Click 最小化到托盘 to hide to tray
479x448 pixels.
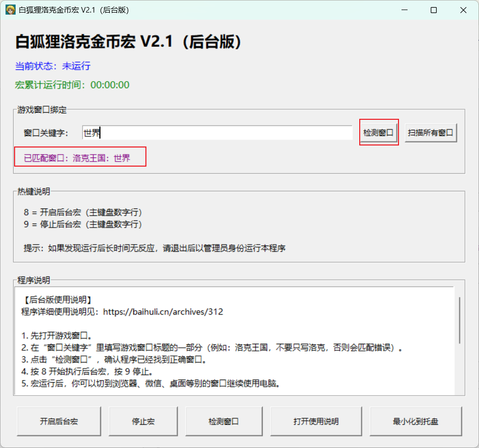(415, 421)
